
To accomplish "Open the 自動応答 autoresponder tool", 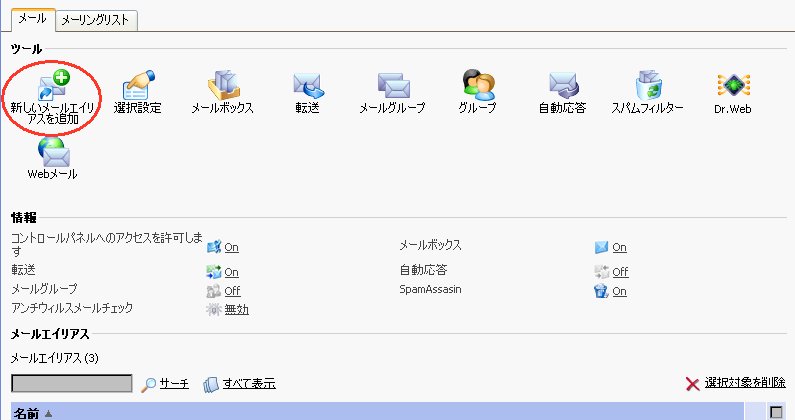I will tap(562, 86).
